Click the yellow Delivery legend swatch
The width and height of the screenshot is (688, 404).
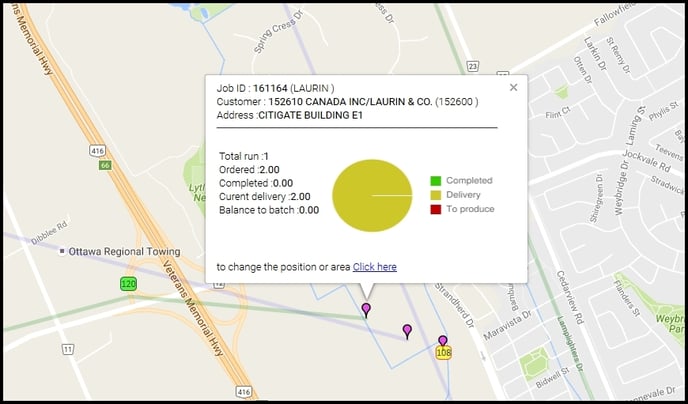pyautogui.click(x=435, y=195)
